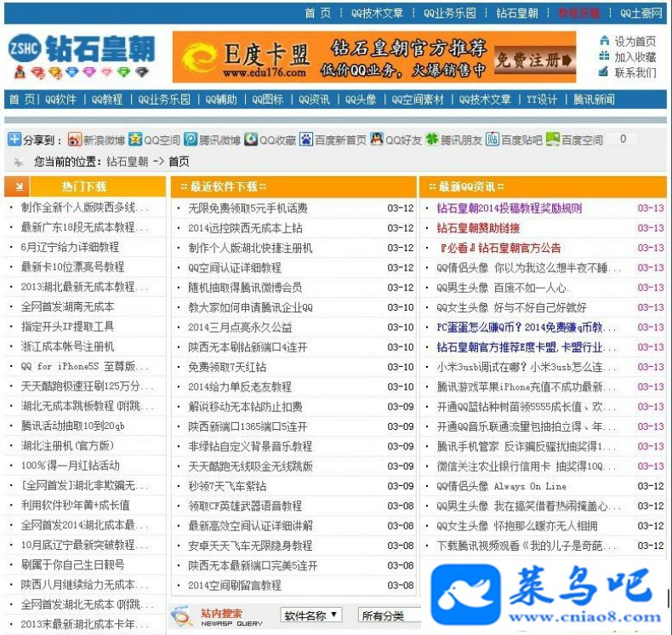Open QQ教程 in the navigation bar
Screen dimensions: 672x635
point(107,100)
